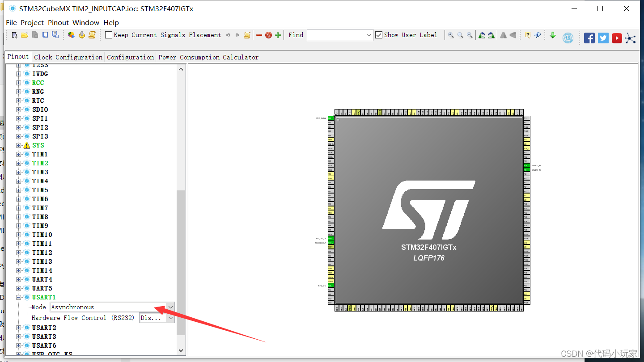Select the Pinout tab
The height and width of the screenshot is (362, 644).
click(18, 57)
